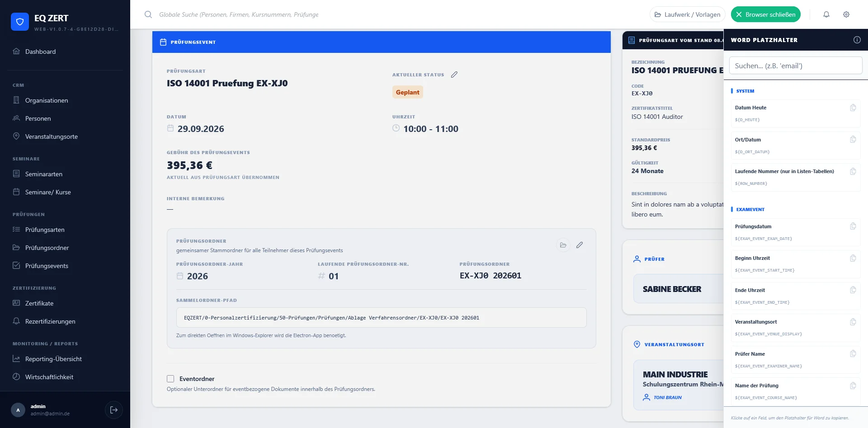
Task: Open the Main Industrie venue card
Action: [678, 385]
